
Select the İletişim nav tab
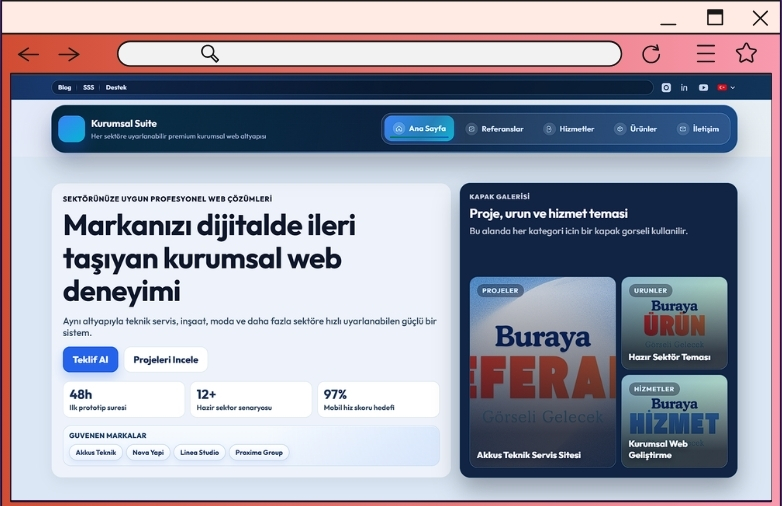coord(698,129)
